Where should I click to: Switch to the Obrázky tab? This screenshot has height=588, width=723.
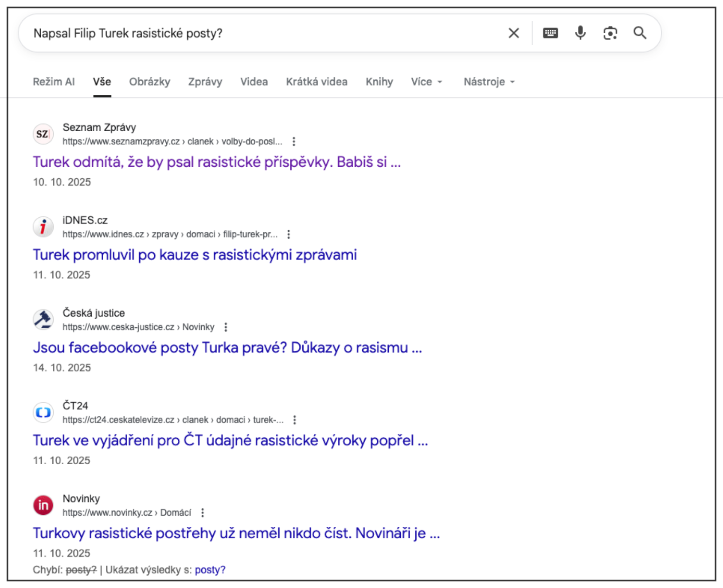149,82
